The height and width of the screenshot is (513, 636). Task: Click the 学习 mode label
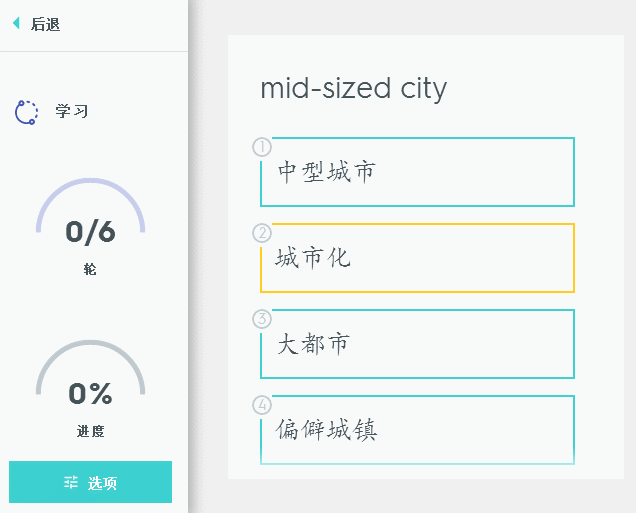pyautogui.click(x=72, y=111)
